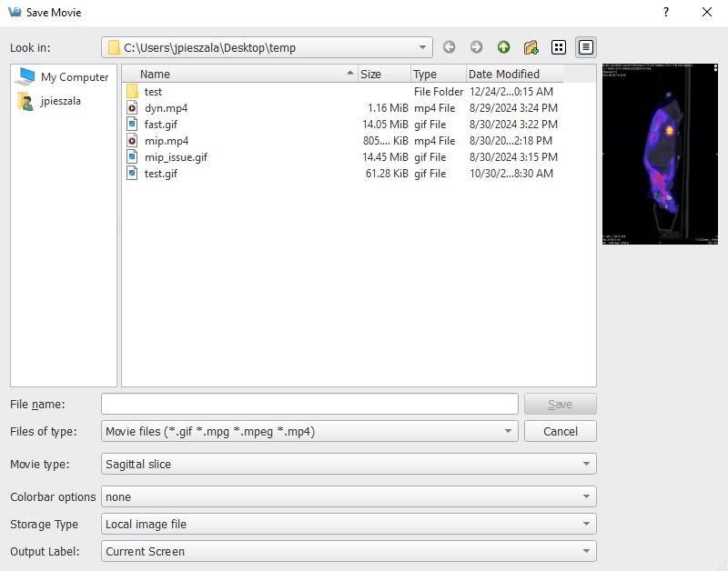Screen dimensions: 728x571
Task: Sort files by Date Modified column header
Action: [x=514, y=75]
